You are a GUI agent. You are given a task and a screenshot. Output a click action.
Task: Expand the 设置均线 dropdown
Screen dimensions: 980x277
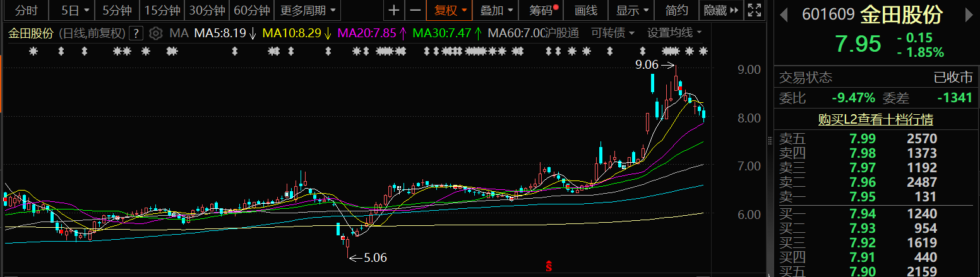pyautogui.click(x=674, y=33)
